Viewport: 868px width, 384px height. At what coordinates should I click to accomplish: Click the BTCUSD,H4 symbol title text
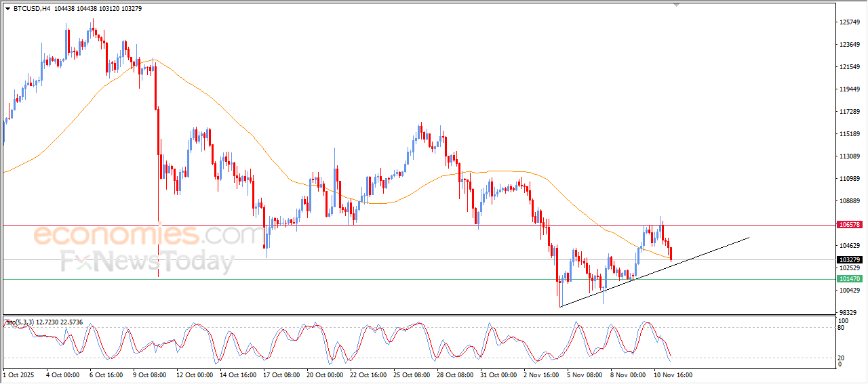pos(32,9)
